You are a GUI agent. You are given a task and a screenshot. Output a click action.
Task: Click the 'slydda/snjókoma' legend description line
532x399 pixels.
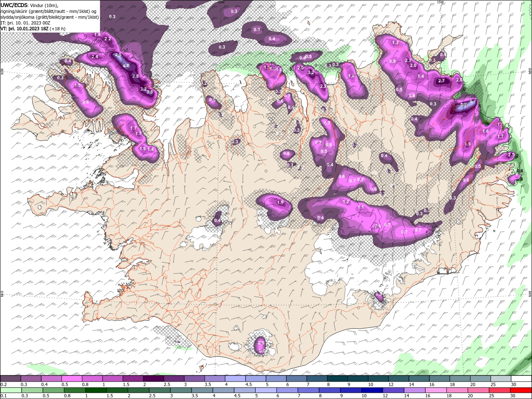tap(49, 17)
